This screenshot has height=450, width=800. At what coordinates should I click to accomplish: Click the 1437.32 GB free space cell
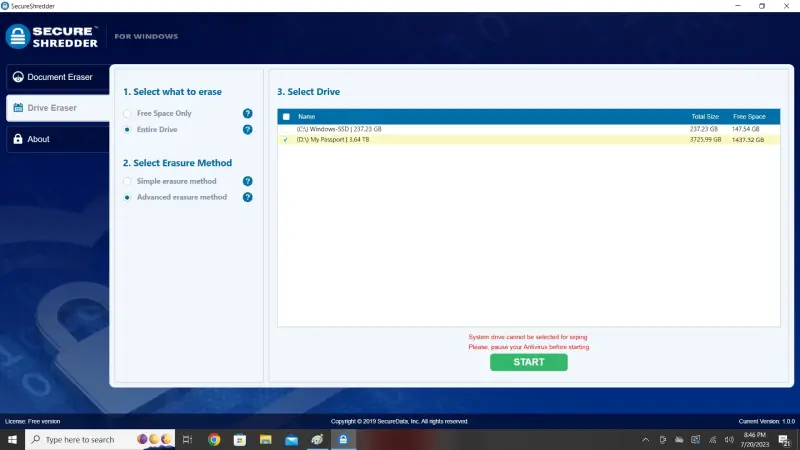(x=747, y=139)
